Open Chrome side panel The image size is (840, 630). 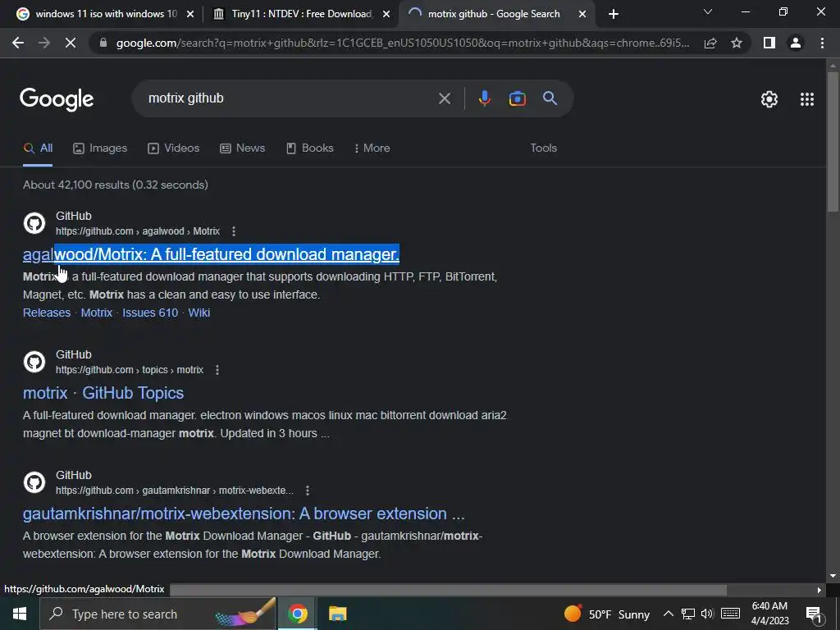pyautogui.click(x=769, y=43)
